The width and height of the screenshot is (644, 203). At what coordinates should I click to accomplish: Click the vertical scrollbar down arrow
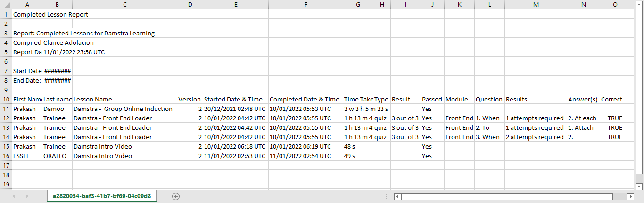pos(639,186)
